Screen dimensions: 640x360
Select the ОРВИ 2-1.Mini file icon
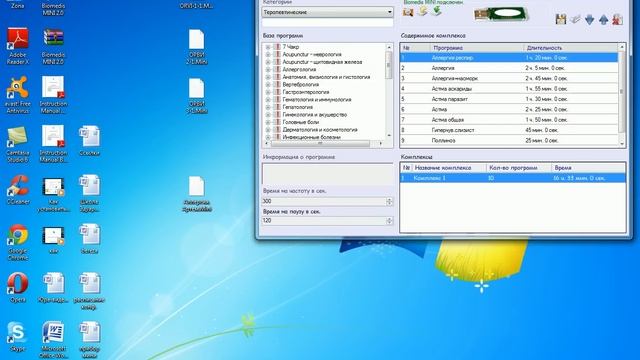[x=196, y=46]
